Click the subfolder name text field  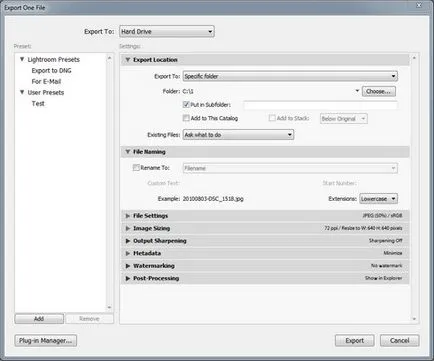point(320,105)
